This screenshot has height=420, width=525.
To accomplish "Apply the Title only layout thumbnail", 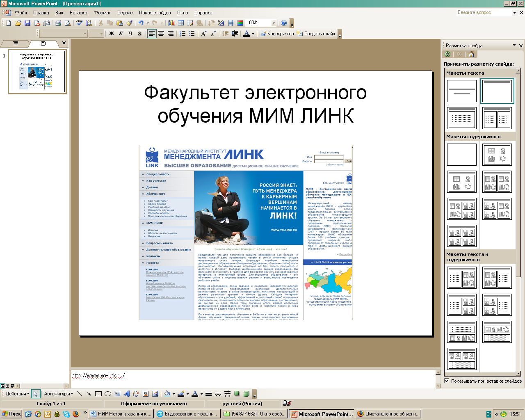I will [497, 91].
